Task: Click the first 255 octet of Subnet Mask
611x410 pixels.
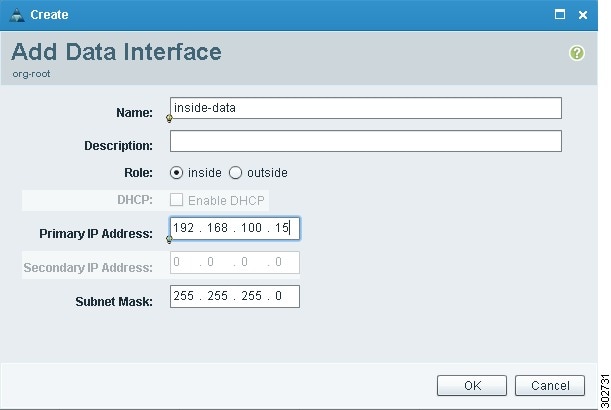Action: click(x=184, y=296)
